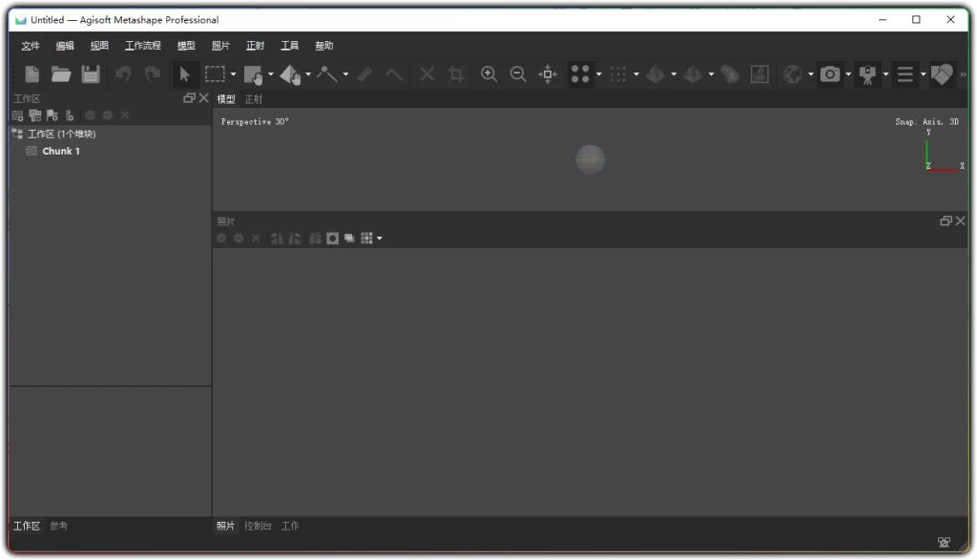Switch to the 正射 tab

255,98
